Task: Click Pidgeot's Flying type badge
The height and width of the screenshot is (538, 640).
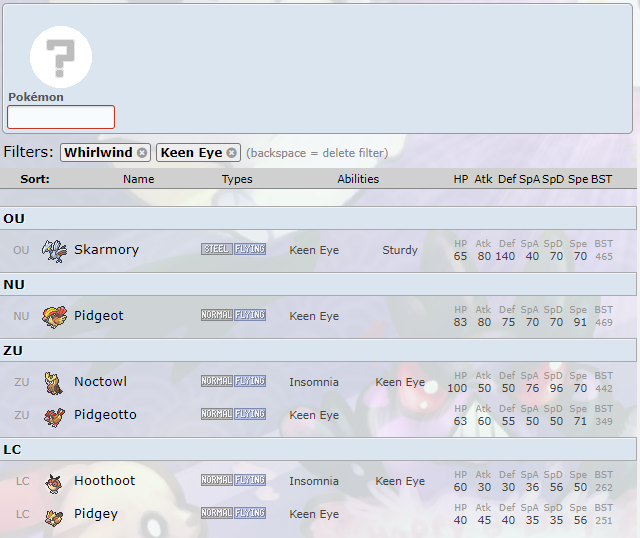Action: click(x=250, y=315)
